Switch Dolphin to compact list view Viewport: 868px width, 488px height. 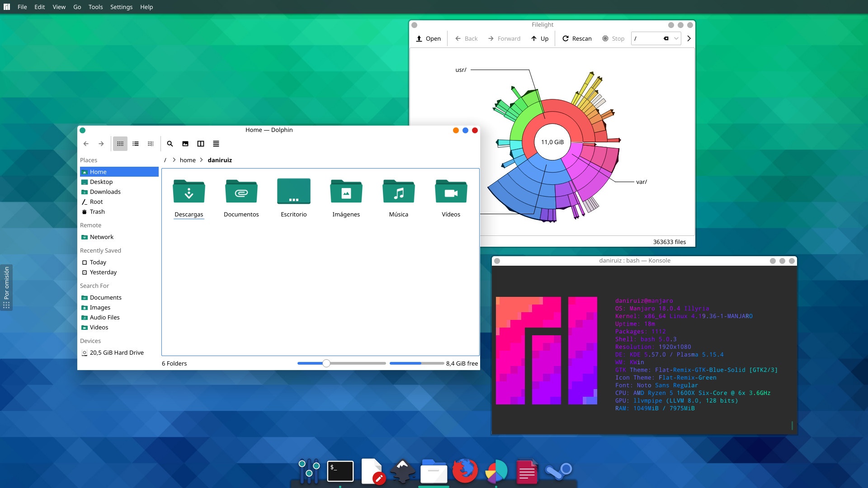tap(136, 144)
